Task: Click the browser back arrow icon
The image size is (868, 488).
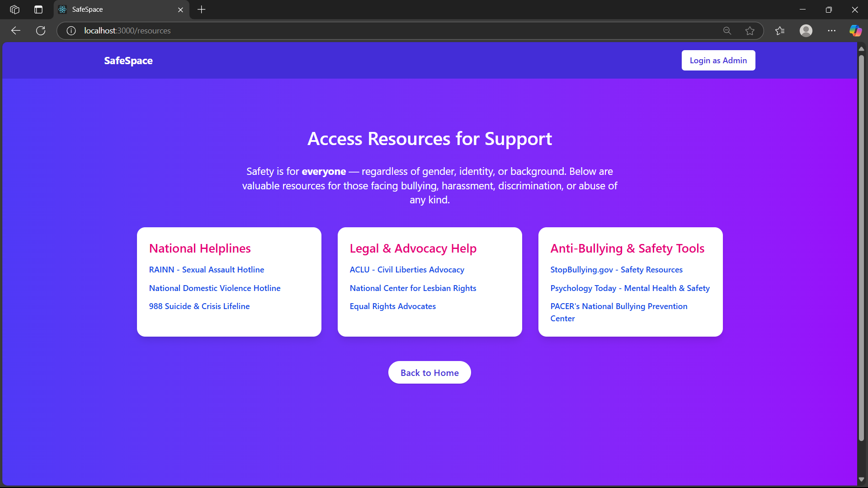Action: [x=16, y=31]
